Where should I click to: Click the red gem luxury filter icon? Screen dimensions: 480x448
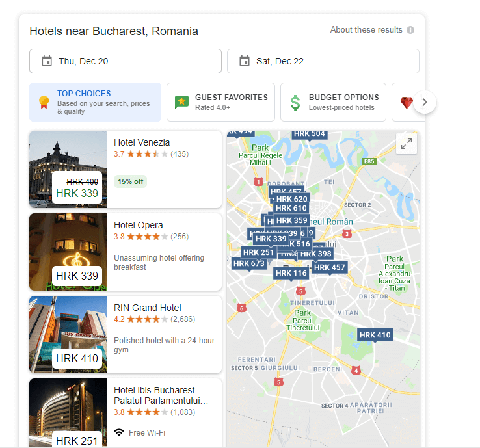[407, 103]
